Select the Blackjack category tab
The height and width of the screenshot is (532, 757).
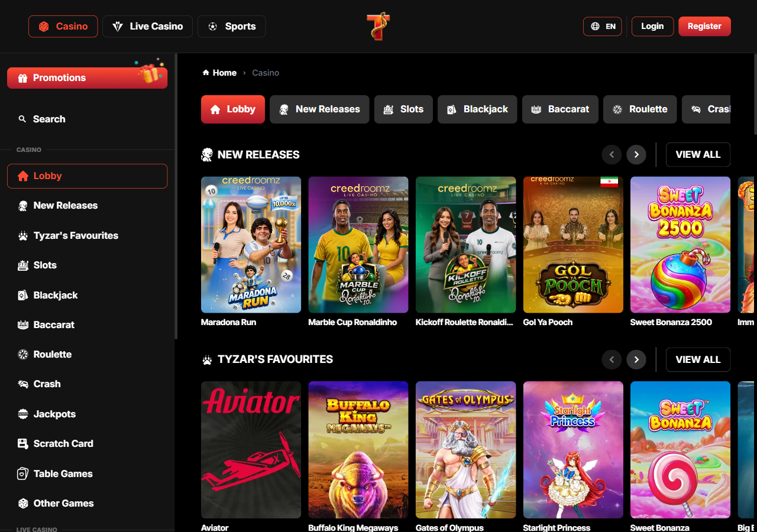[x=477, y=109]
